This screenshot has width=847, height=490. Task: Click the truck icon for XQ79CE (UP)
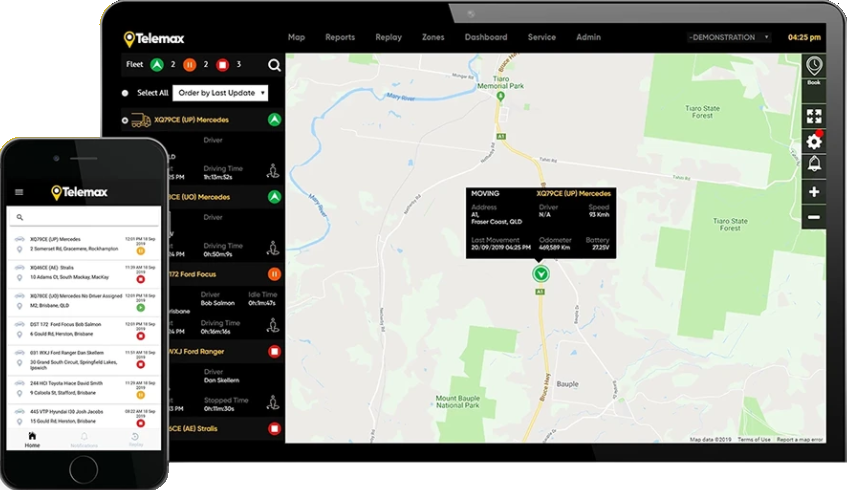pyautogui.click(x=140, y=120)
